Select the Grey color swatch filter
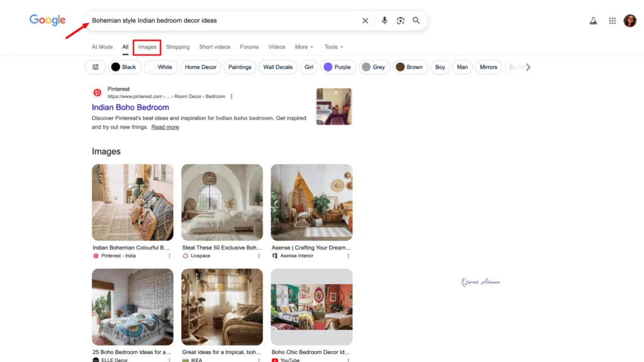 point(374,67)
